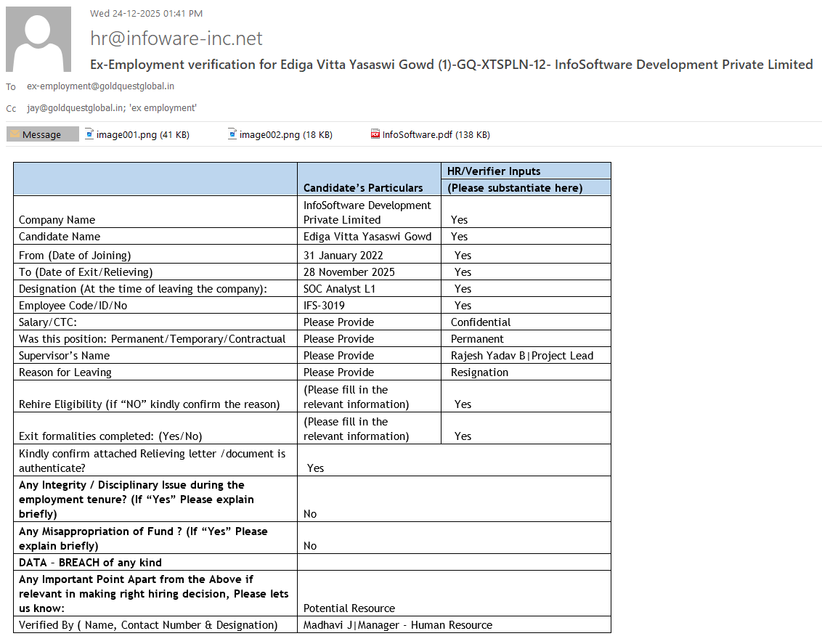Click the relieving letter authenticity question

[152, 460]
